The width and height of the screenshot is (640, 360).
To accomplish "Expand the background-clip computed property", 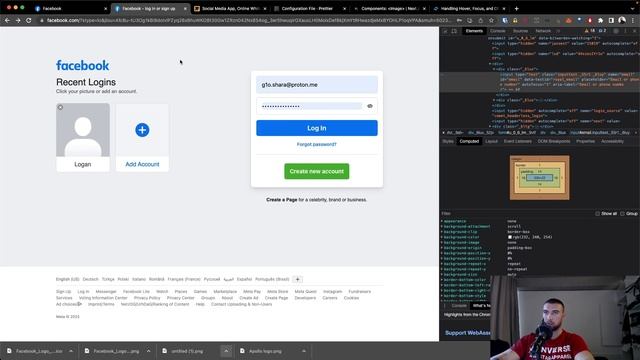I will (x=442, y=232).
